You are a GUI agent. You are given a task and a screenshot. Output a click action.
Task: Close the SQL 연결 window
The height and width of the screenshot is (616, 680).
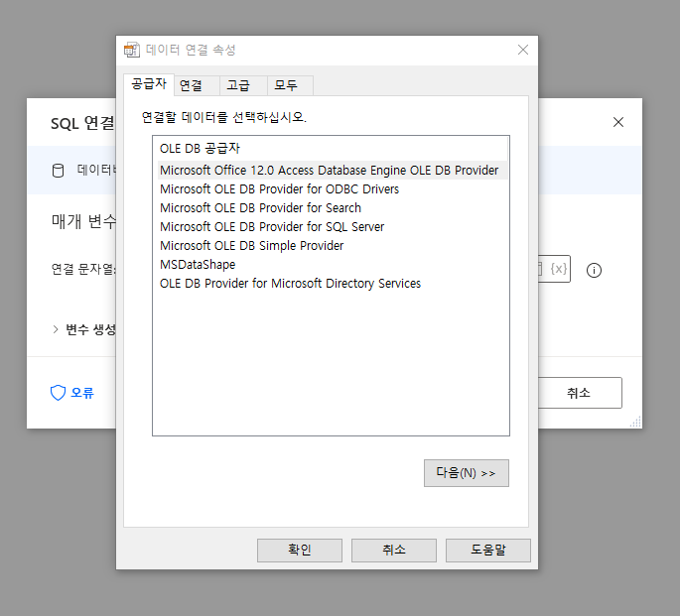pos(618,122)
